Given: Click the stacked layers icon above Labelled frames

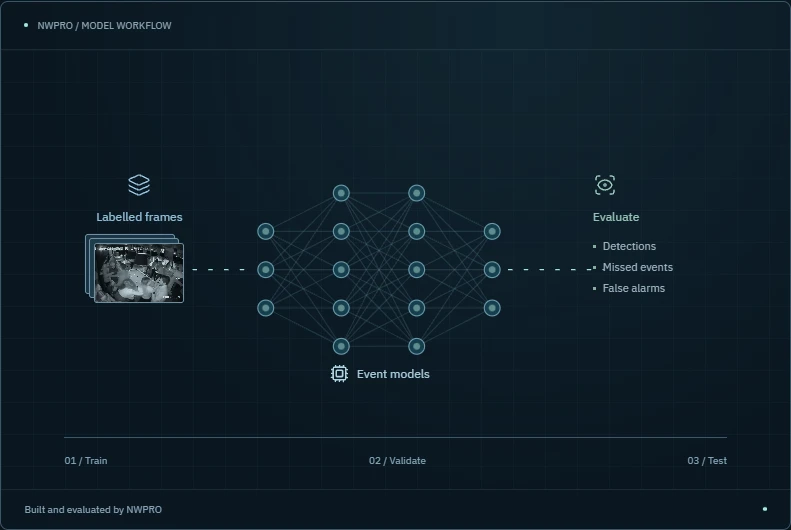Looking at the screenshot, I should (139, 185).
